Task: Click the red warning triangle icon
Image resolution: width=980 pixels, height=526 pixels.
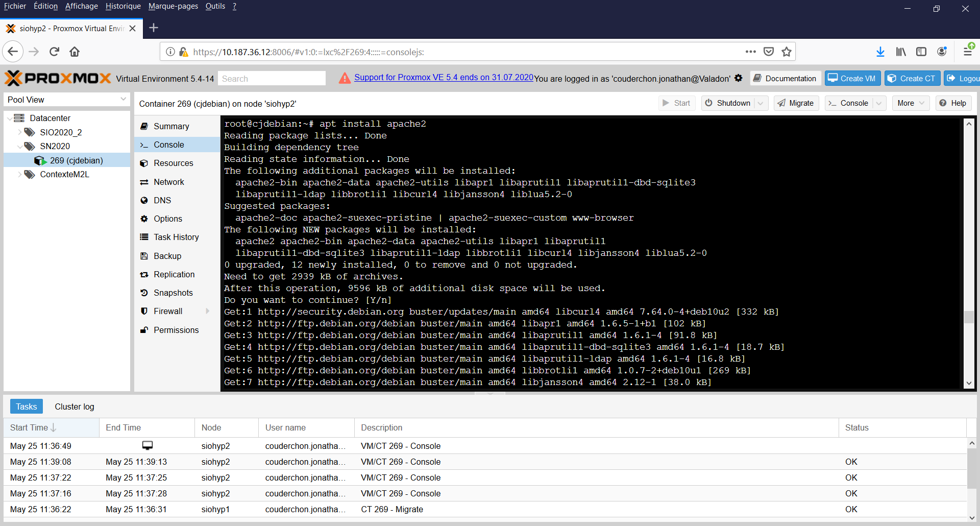Action: click(x=345, y=78)
